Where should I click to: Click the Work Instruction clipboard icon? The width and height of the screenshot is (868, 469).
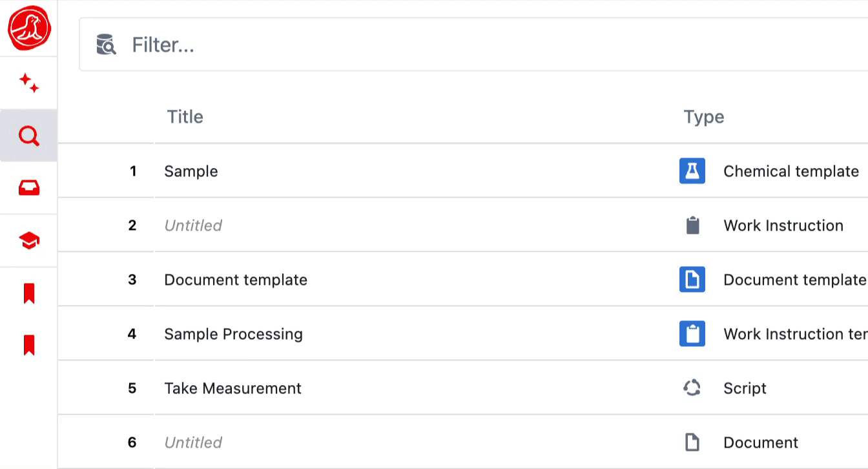[x=692, y=225]
